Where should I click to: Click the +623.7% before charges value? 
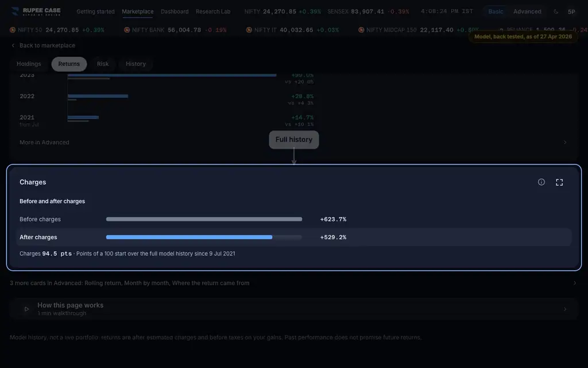point(333,219)
